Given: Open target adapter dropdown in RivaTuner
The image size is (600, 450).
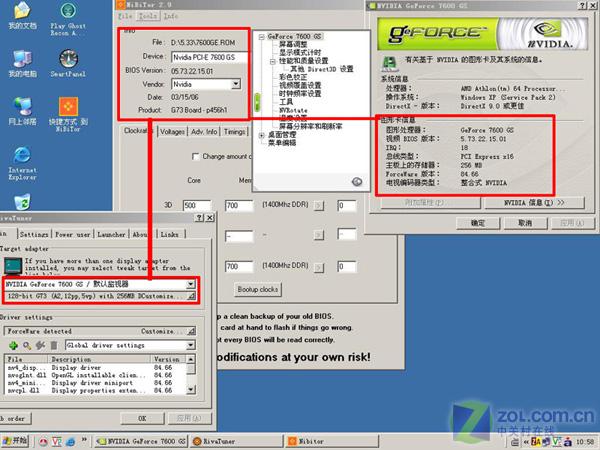Looking at the screenshot, I should tap(190, 284).
